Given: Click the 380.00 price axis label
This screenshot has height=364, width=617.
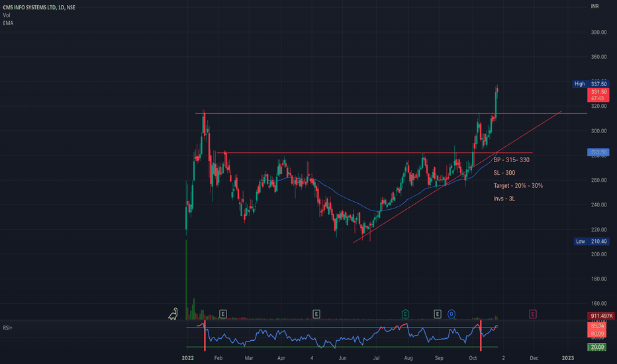Looking at the screenshot, I should click(x=598, y=32).
